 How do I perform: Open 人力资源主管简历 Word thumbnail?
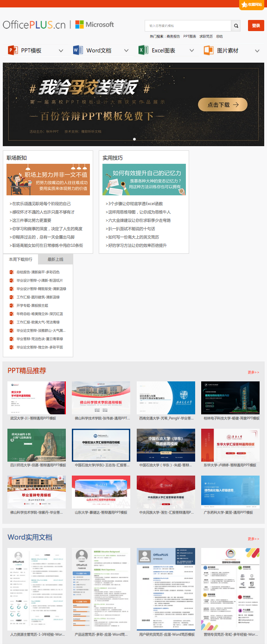(37, 589)
